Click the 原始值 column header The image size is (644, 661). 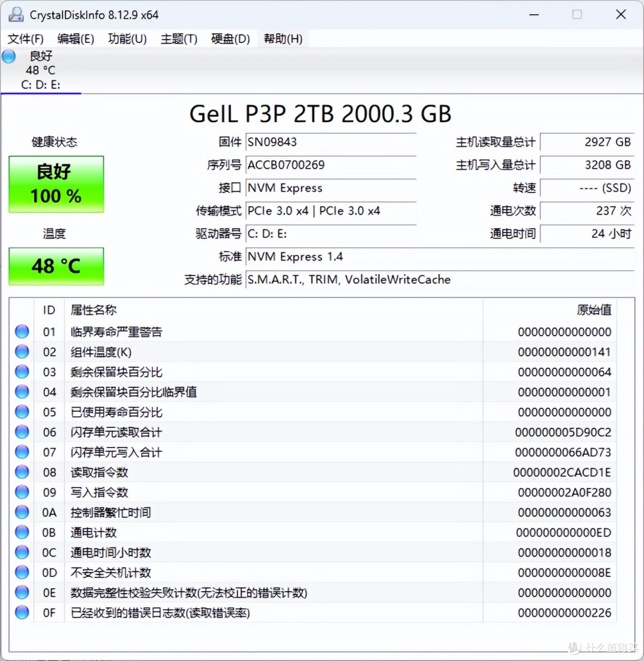550,311
